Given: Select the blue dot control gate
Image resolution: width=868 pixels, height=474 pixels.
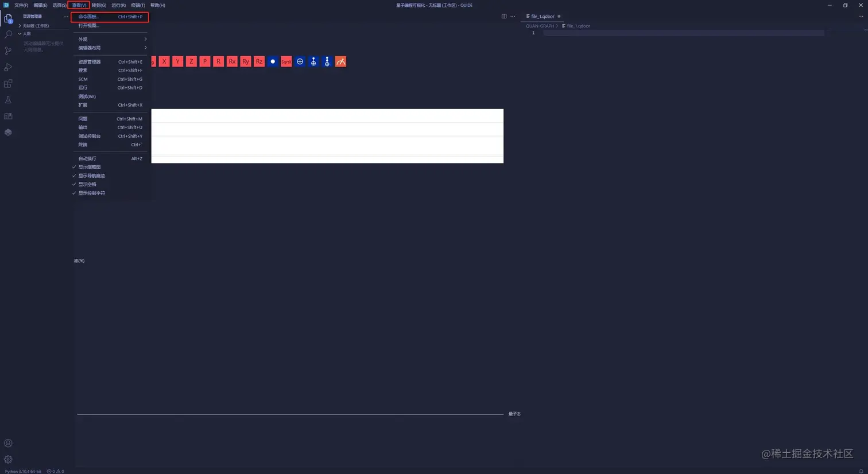Looking at the screenshot, I should pyautogui.click(x=273, y=61).
